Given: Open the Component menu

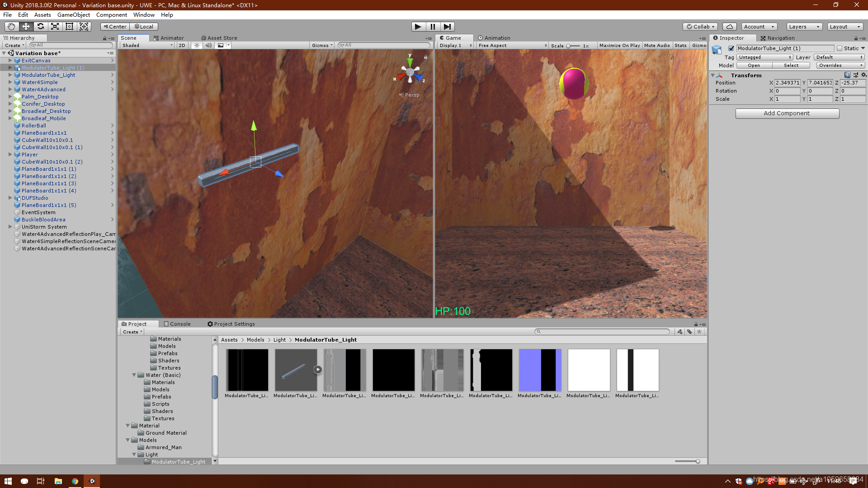Looking at the screenshot, I should pyautogui.click(x=111, y=15).
